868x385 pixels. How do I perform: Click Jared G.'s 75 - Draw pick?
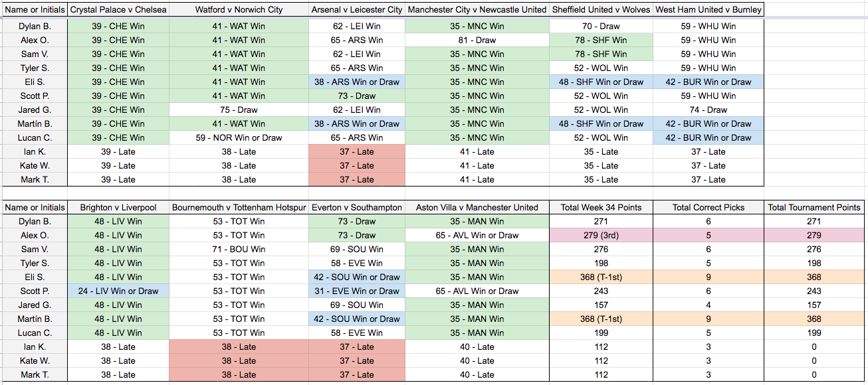pos(239,110)
